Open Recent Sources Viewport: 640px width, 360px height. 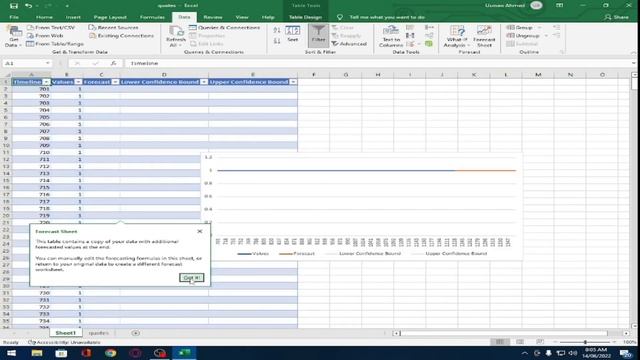click(x=113, y=27)
